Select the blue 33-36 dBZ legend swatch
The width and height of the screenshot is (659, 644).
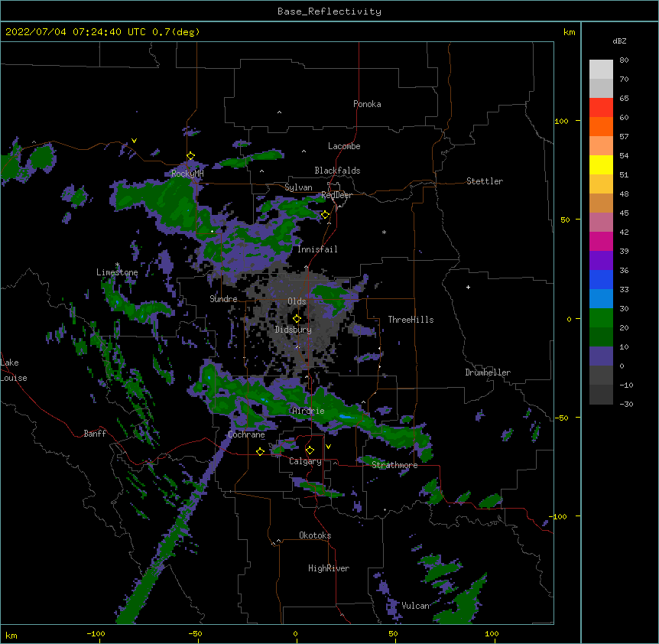click(x=601, y=279)
